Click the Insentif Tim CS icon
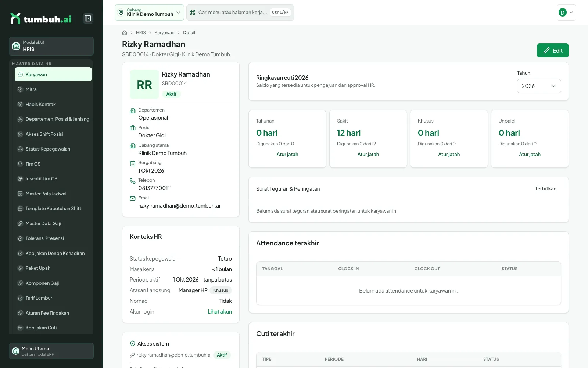 (x=20, y=179)
